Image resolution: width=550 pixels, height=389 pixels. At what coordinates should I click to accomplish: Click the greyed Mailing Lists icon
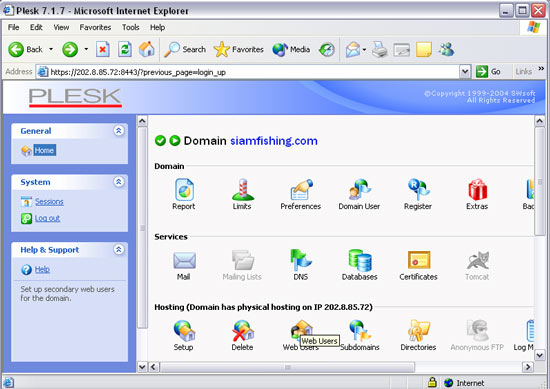pos(242,260)
